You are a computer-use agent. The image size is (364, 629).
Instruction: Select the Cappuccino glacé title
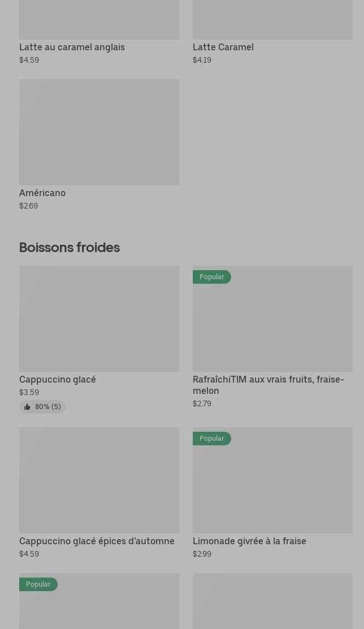[58, 380]
